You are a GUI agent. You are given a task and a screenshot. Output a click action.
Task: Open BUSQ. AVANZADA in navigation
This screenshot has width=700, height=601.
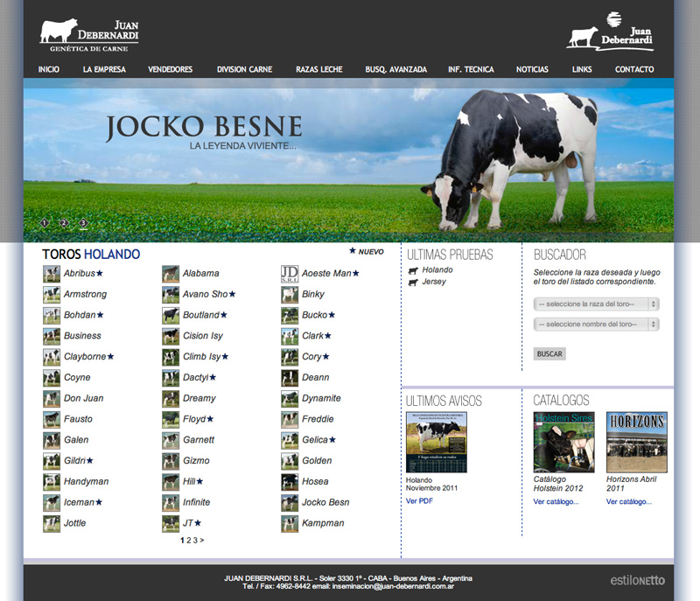click(395, 70)
